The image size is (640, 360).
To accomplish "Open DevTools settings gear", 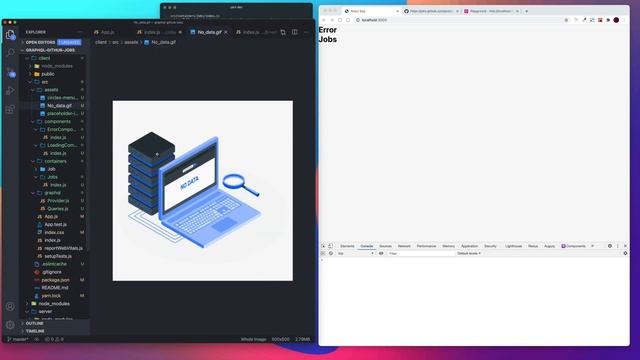I will pyautogui.click(x=610, y=246).
